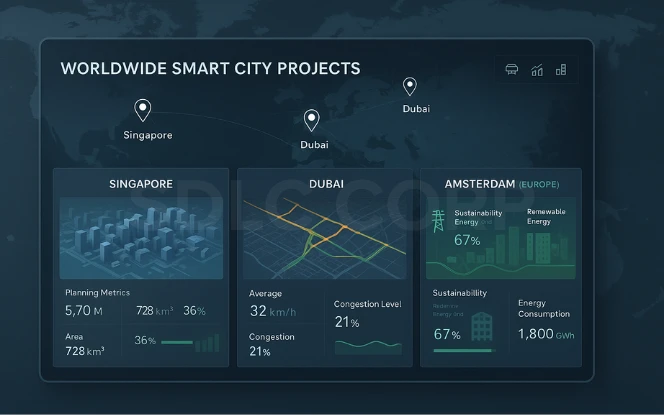Click the 'Planning Metrics' label
This screenshot has width=664, height=415.
(97, 293)
